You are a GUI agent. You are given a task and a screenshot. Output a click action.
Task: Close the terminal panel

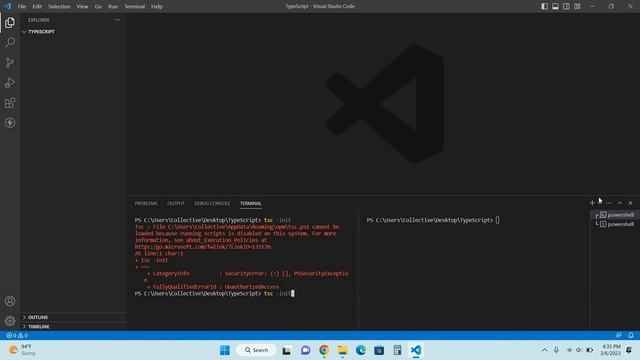pos(630,202)
